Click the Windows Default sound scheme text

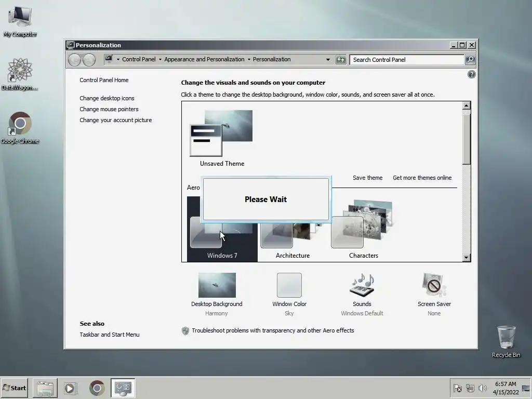(362, 313)
